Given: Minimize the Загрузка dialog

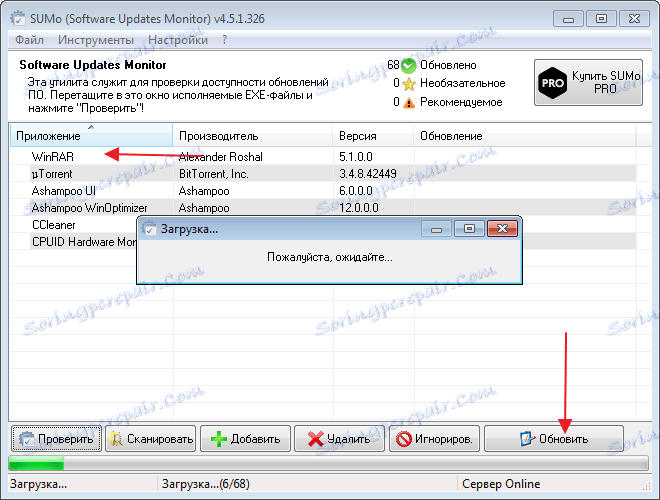Looking at the screenshot, I should [x=436, y=229].
